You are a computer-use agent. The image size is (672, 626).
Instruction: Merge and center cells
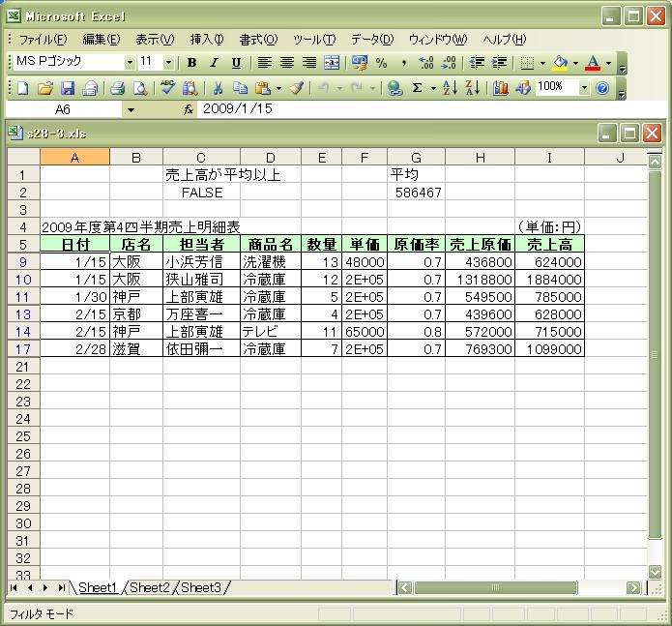332,63
